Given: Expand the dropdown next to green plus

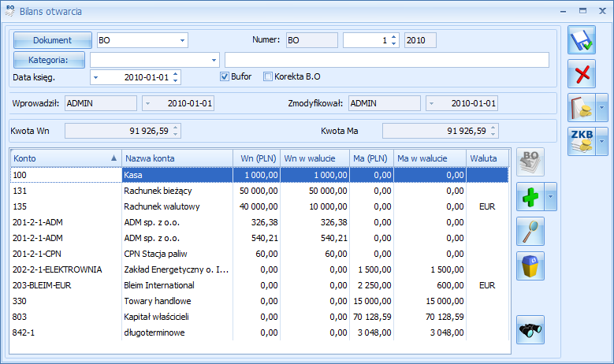Looking at the screenshot, I should tap(550, 196).
